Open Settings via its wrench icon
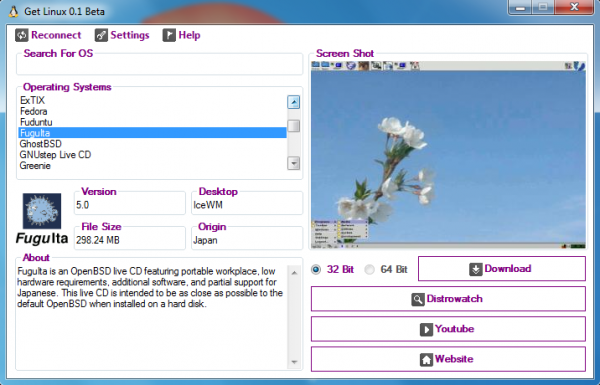600x385 pixels. click(x=101, y=35)
